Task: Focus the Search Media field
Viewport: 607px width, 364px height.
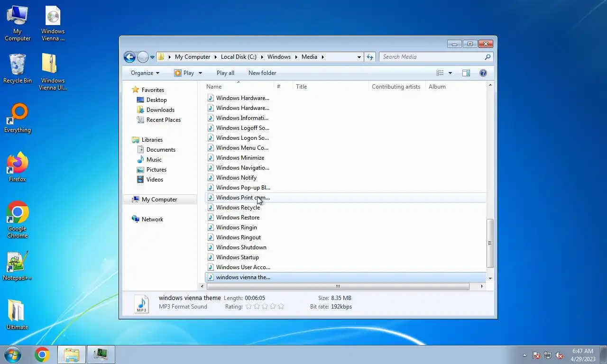Action: click(x=436, y=57)
